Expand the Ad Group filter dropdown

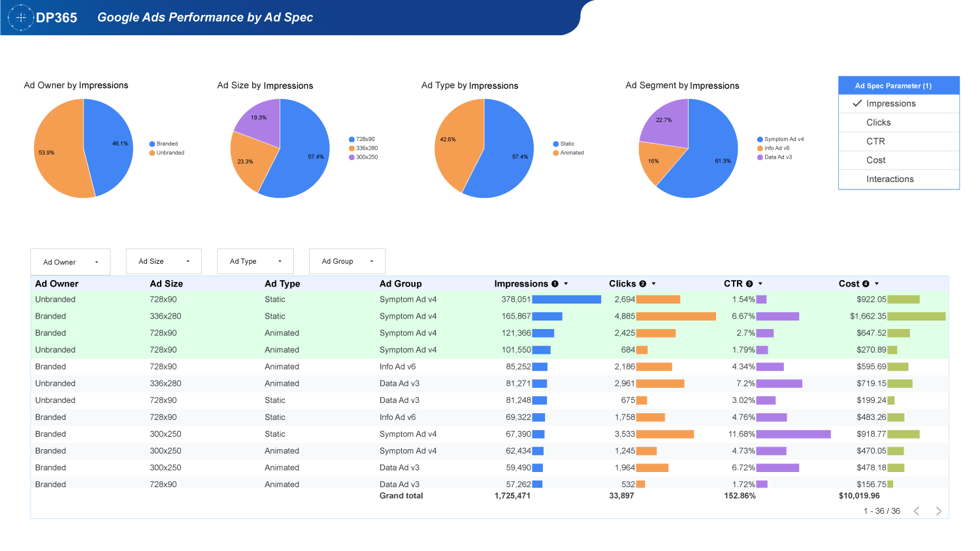[347, 261]
